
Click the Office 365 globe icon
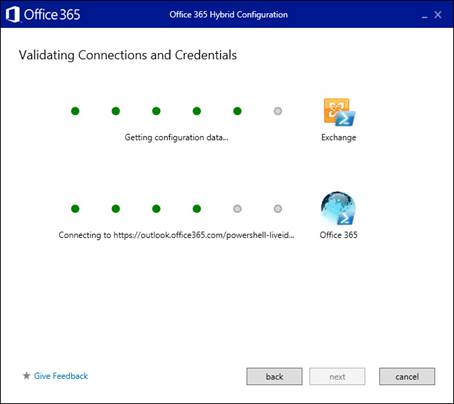coord(338,209)
